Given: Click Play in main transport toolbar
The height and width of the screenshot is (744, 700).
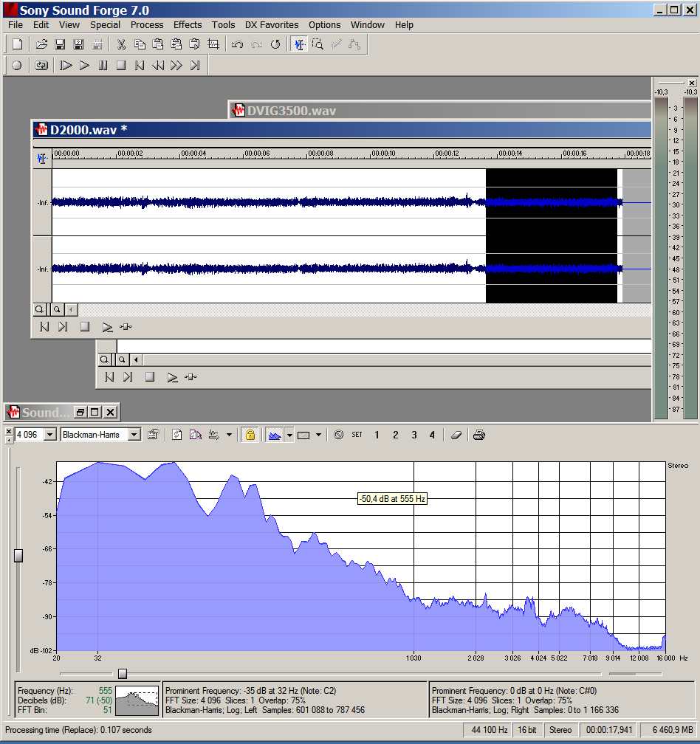Looking at the screenshot, I should [84, 65].
